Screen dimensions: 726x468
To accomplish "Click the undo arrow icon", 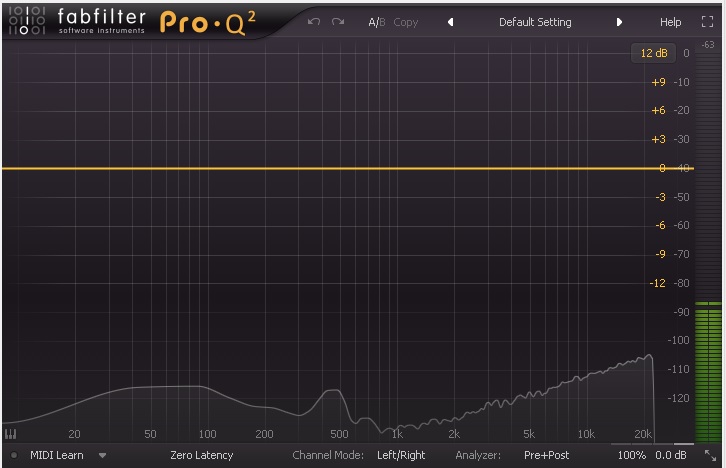I will tap(314, 22).
